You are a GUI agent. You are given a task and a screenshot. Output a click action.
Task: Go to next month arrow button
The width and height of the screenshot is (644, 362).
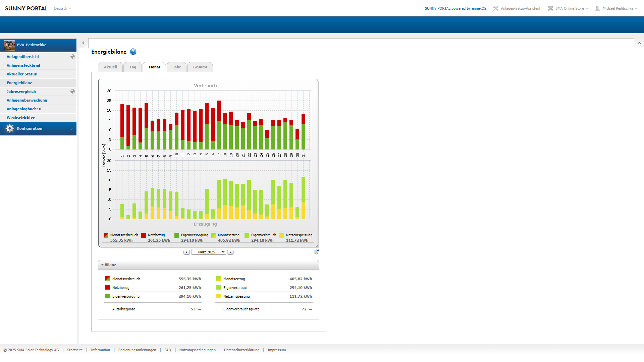pyautogui.click(x=230, y=252)
